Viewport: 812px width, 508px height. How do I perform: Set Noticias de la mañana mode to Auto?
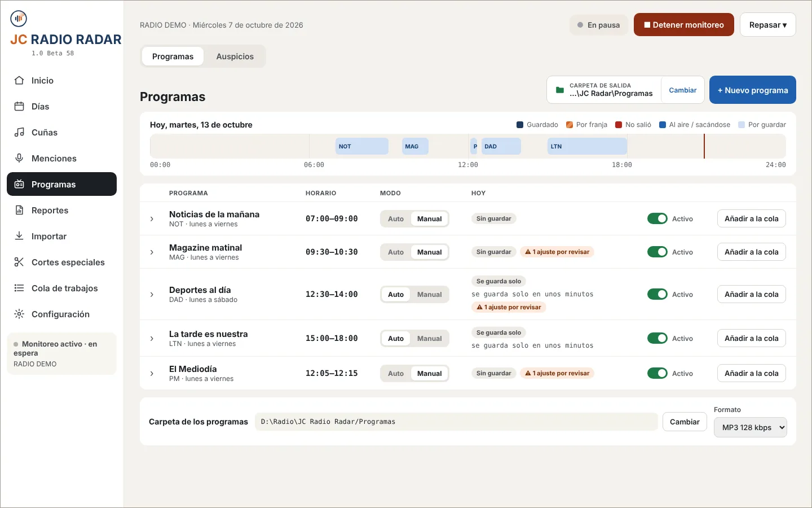396,219
